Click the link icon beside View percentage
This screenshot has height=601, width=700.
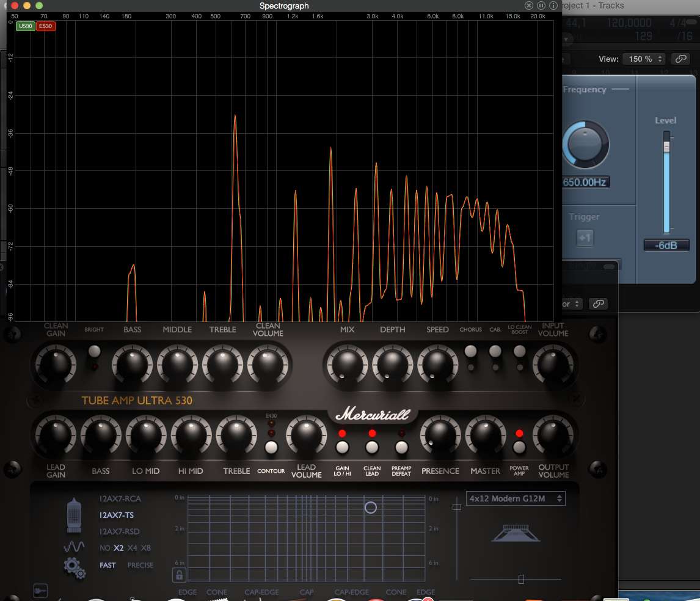pyautogui.click(x=681, y=59)
